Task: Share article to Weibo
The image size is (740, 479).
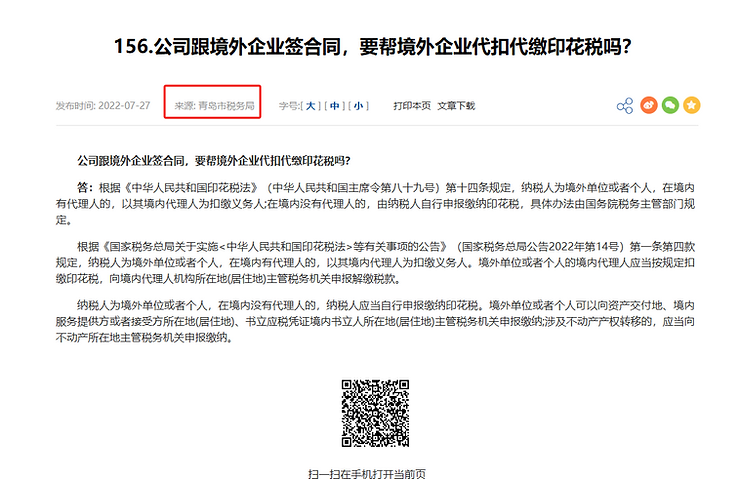Action: 648,106
